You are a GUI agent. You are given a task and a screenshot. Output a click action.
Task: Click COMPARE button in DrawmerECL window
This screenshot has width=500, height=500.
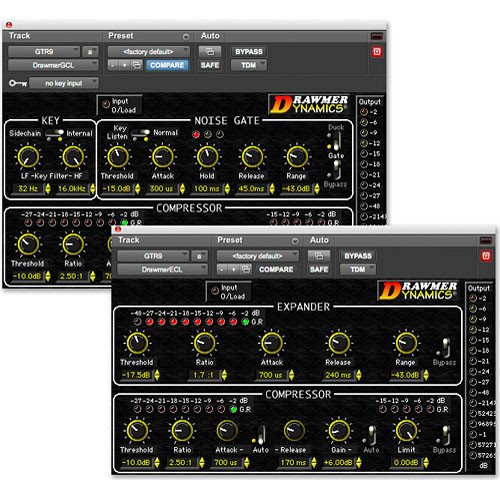(276, 269)
